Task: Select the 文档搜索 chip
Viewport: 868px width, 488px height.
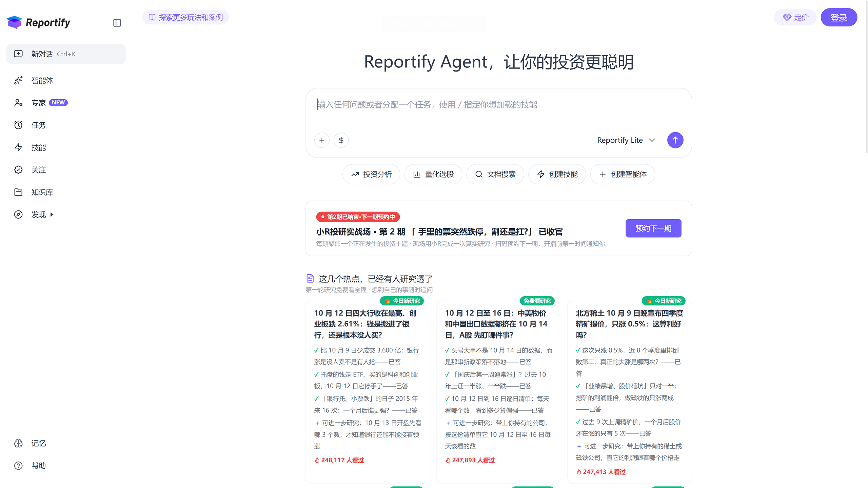Action: [495, 174]
